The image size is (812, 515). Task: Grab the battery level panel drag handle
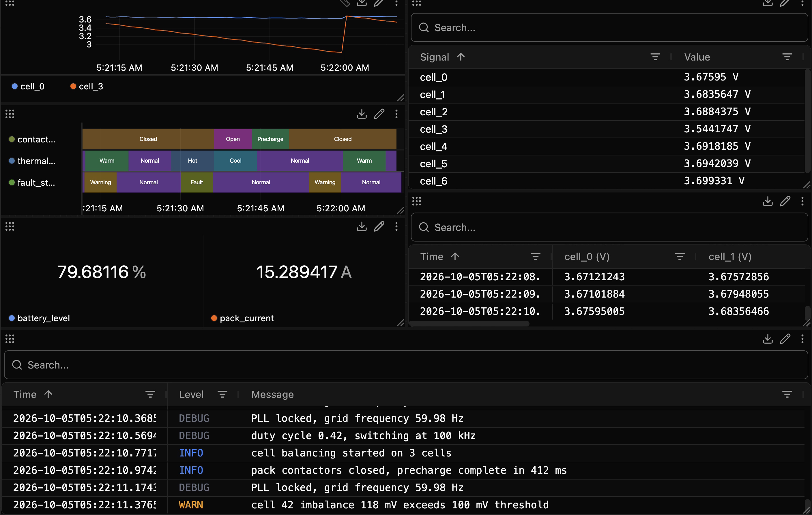pos(10,226)
